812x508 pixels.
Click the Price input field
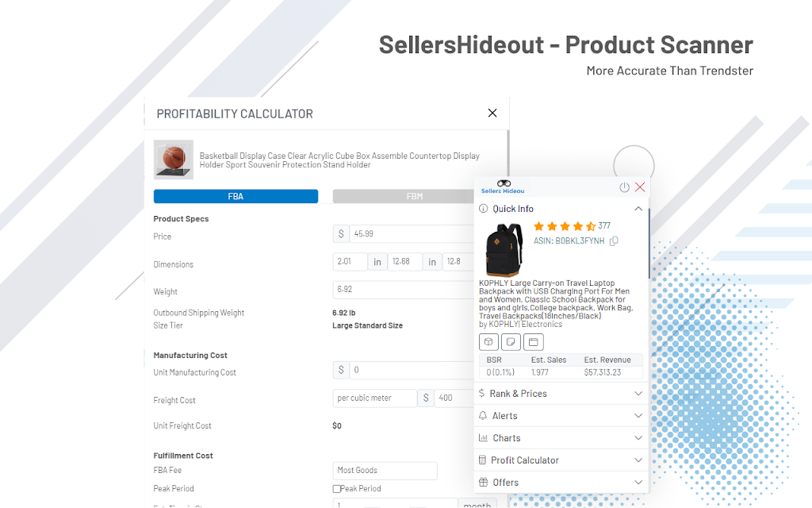(412, 234)
